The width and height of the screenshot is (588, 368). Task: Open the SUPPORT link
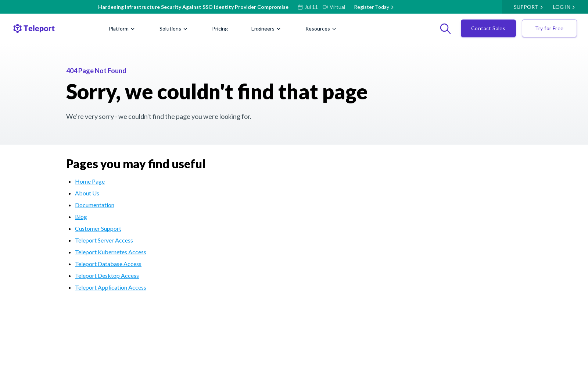pos(528,7)
